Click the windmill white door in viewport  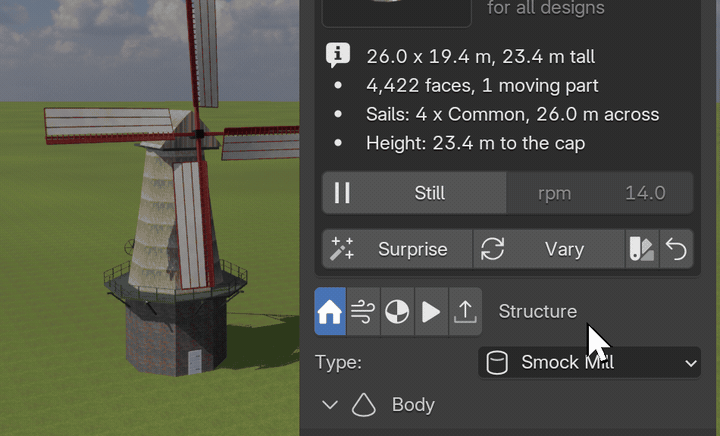pyautogui.click(x=195, y=361)
